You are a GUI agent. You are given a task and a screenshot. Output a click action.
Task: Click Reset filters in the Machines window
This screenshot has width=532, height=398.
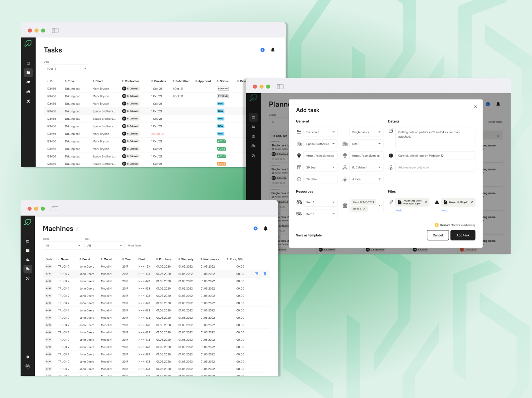coord(134,246)
